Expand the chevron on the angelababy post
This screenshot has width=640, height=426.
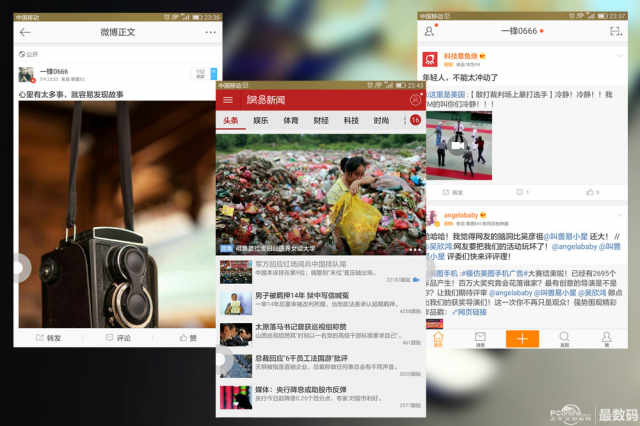pos(620,215)
